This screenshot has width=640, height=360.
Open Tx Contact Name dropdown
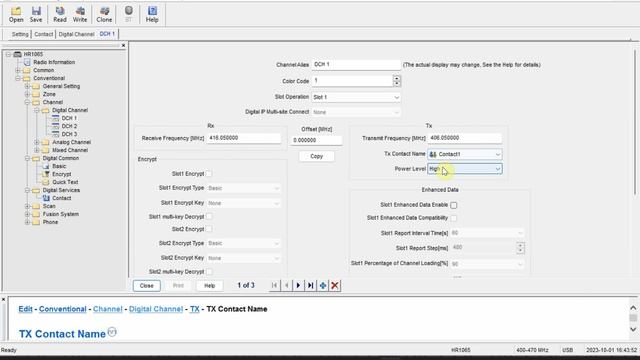click(464, 154)
